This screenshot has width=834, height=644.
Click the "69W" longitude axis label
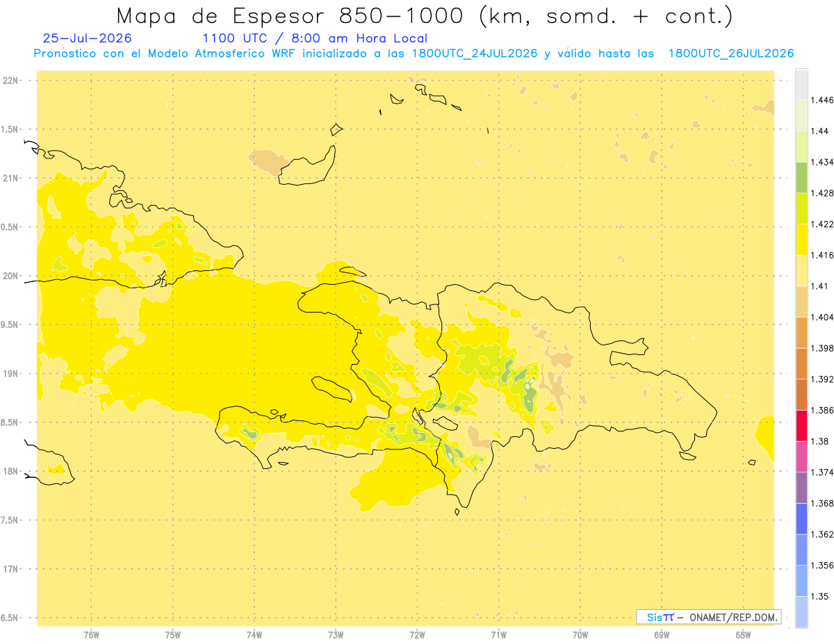tap(662, 634)
